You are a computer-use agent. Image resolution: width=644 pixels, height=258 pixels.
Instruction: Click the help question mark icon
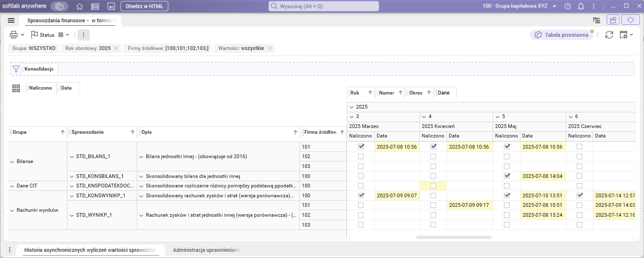(x=568, y=6)
